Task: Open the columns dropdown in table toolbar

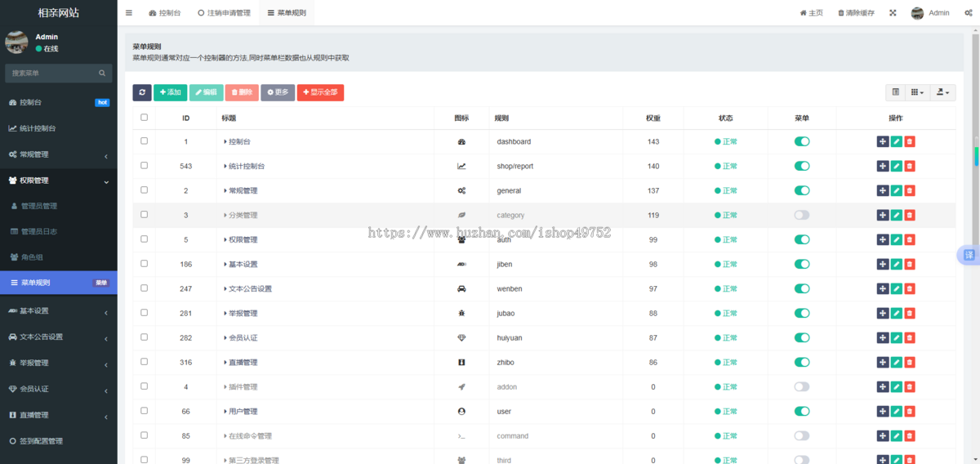Action: (x=918, y=92)
